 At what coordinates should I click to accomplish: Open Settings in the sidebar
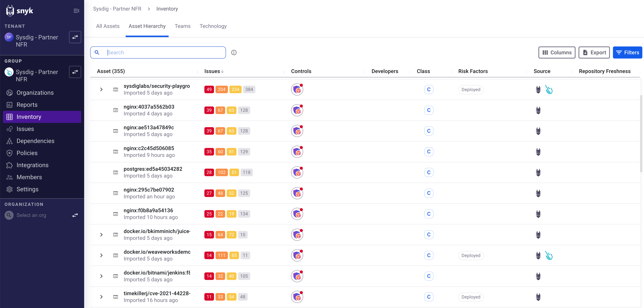(42, 189)
